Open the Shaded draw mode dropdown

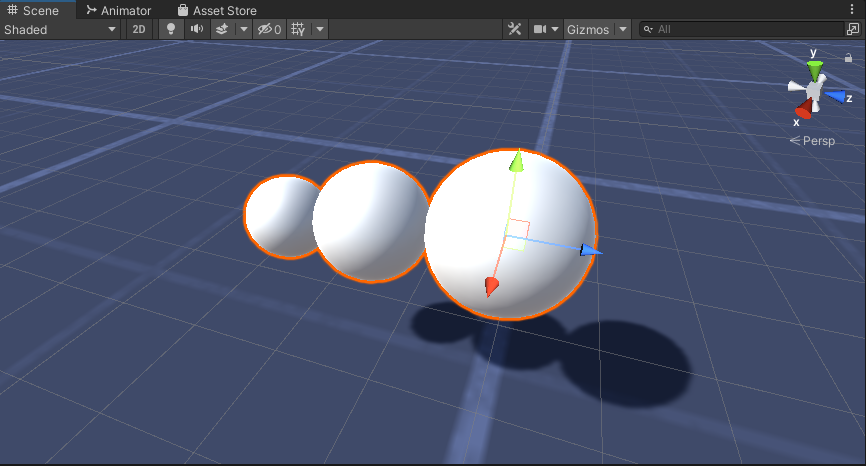click(60, 29)
